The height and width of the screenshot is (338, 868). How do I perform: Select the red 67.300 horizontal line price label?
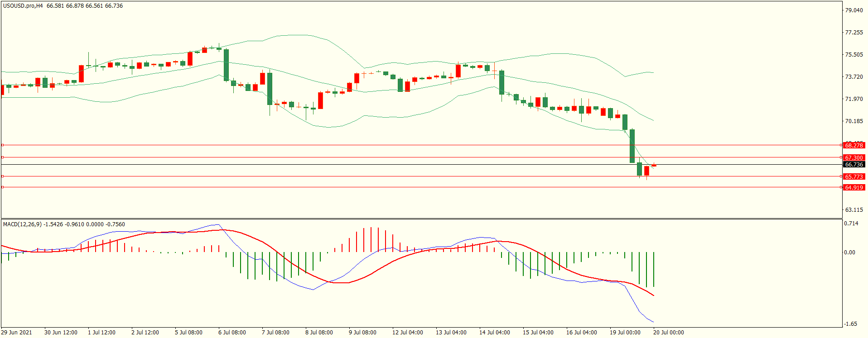[x=854, y=158]
